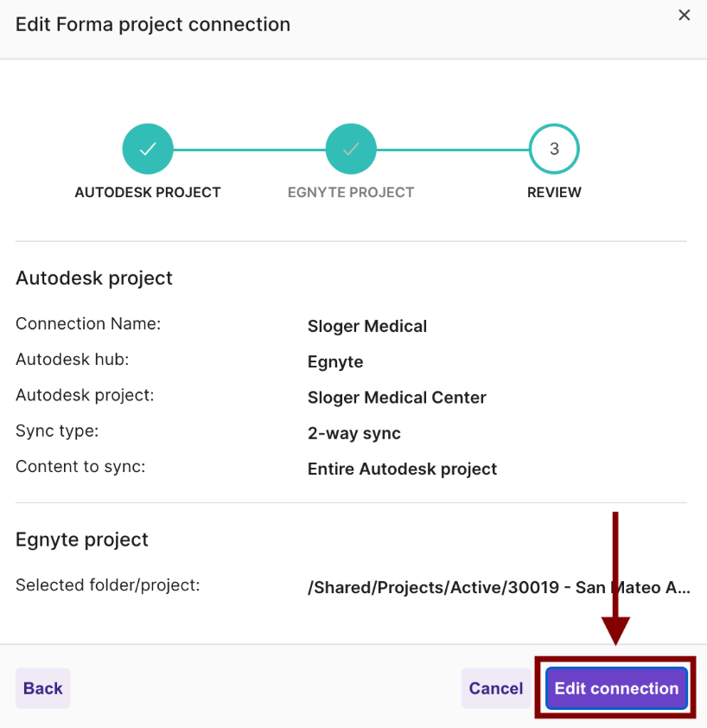Click the 2-way sync value
Screen dimensions: 707x728
354,434
